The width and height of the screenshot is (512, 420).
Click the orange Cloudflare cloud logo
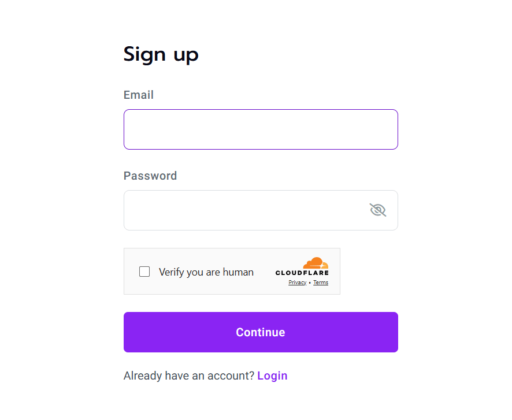click(x=316, y=263)
